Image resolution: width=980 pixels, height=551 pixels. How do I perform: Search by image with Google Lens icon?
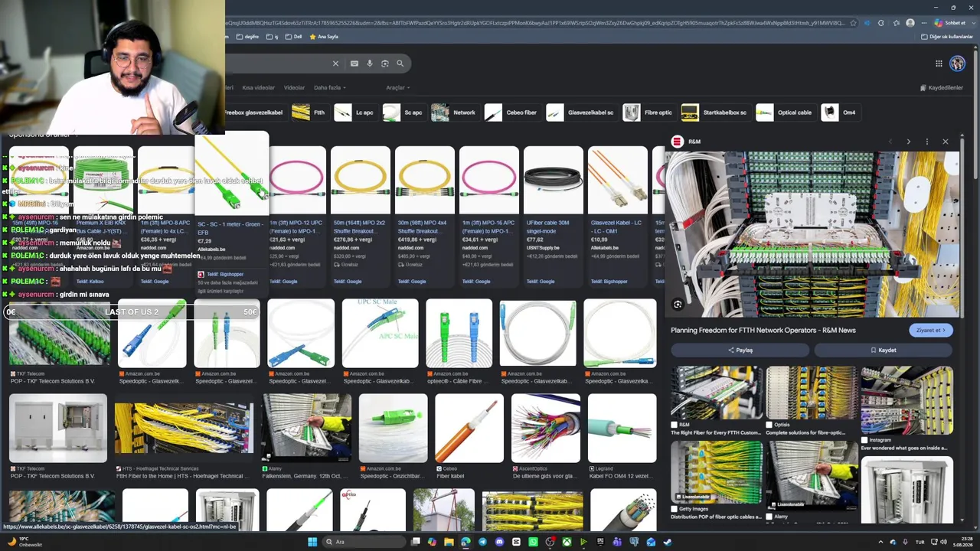(x=385, y=64)
